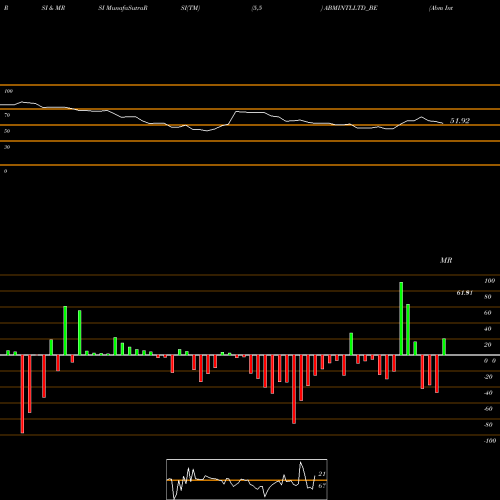Screen dimensions: 500x500
Task: Click the -100 label on MR axis
Action: tap(490, 441)
